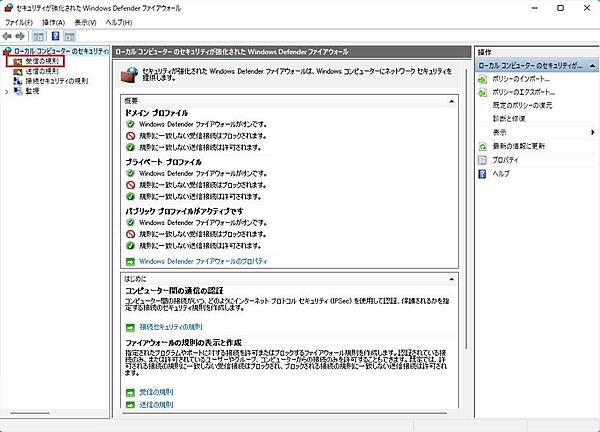Toggle the console tree pane toolbar icon

pyautogui.click(x=38, y=36)
